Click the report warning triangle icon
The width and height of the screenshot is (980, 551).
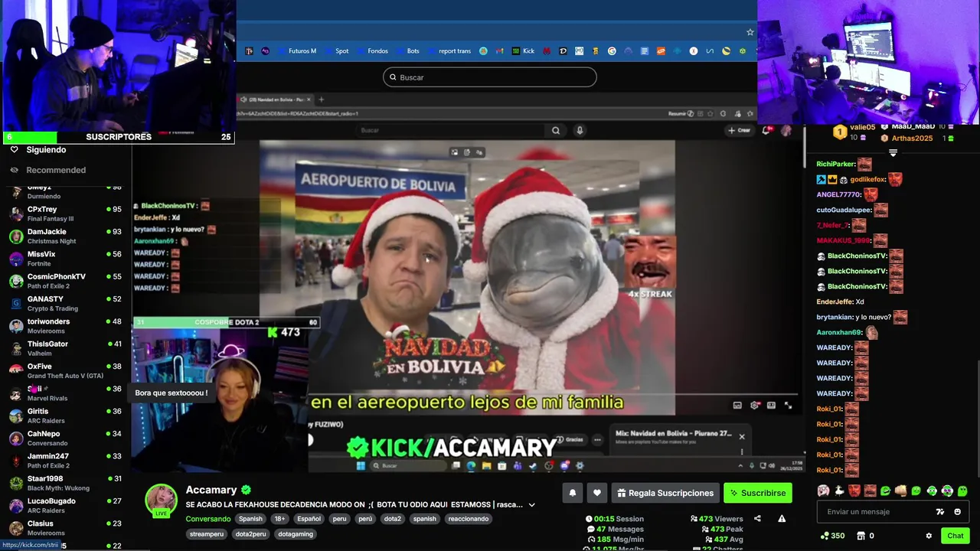[x=782, y=519]
